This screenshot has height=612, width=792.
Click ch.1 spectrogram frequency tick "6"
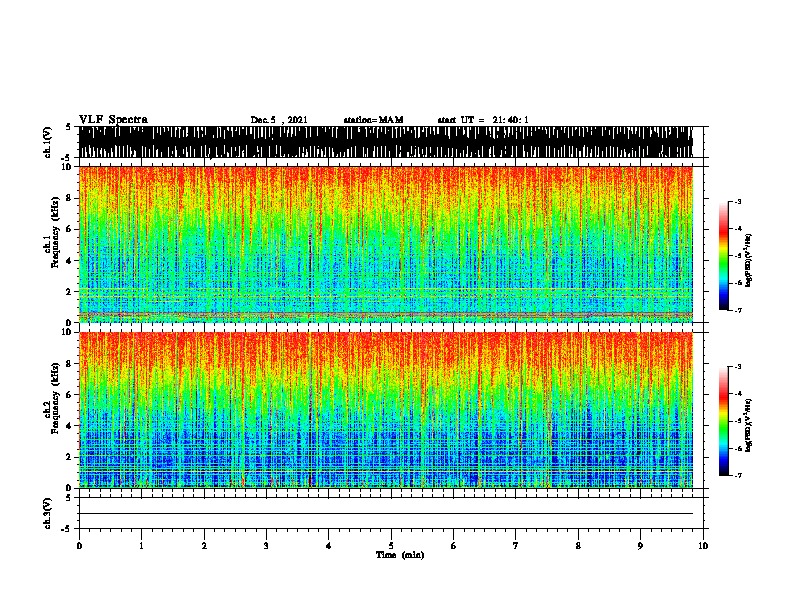(70, 229)
